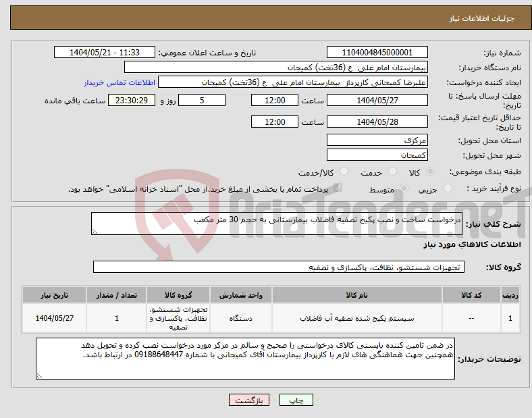Click the price validity hour field 12:00
Viewport: 532px width, 418px height.
pos(275,122)
